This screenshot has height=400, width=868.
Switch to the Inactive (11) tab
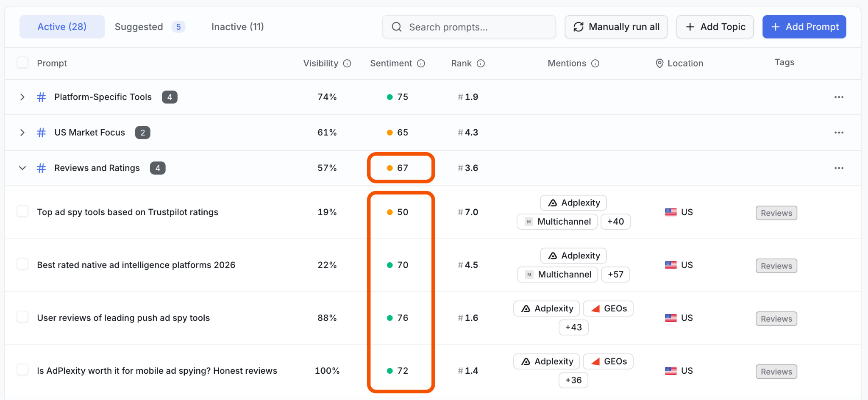[237, 27]
